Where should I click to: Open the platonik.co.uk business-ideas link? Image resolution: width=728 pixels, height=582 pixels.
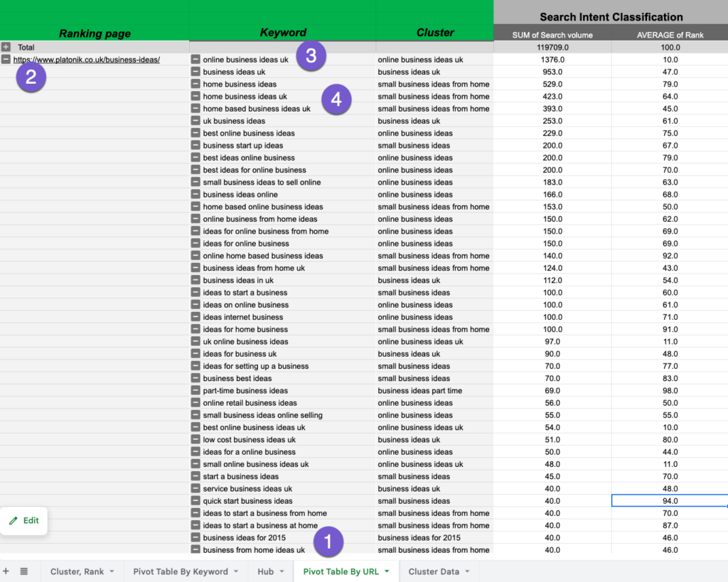pos(86,60)
